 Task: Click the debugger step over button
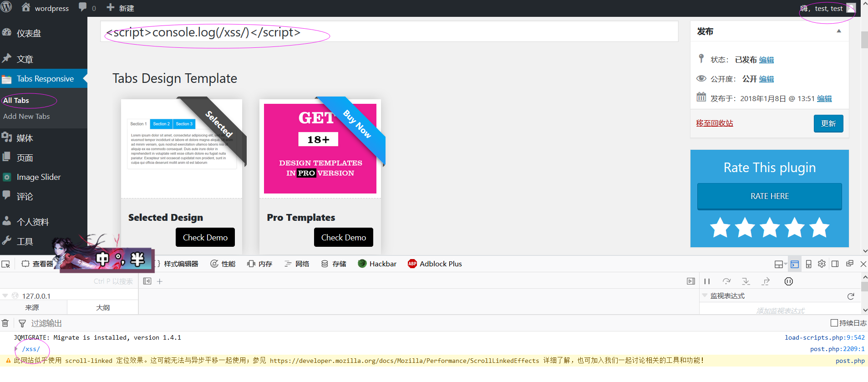click(726, 281)
